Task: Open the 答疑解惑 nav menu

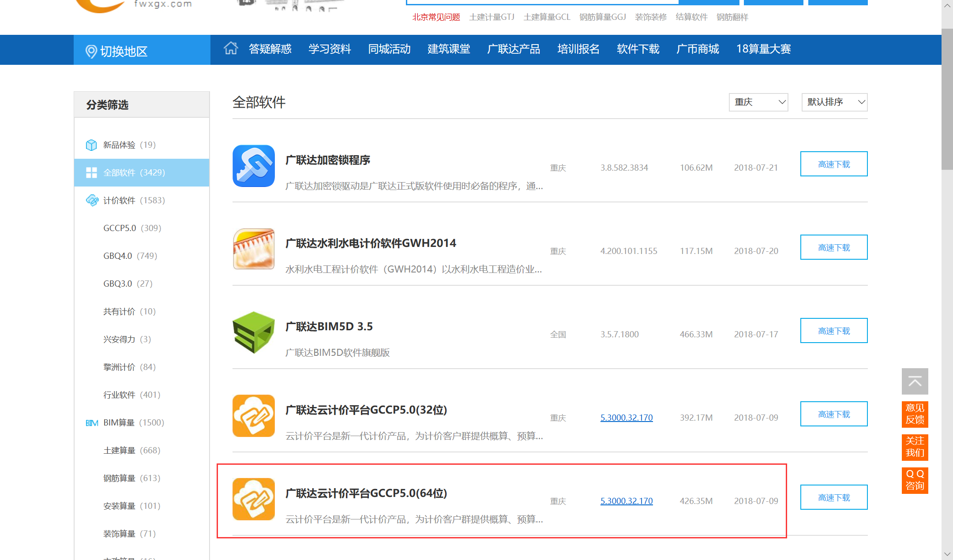Action: point(270,49)
